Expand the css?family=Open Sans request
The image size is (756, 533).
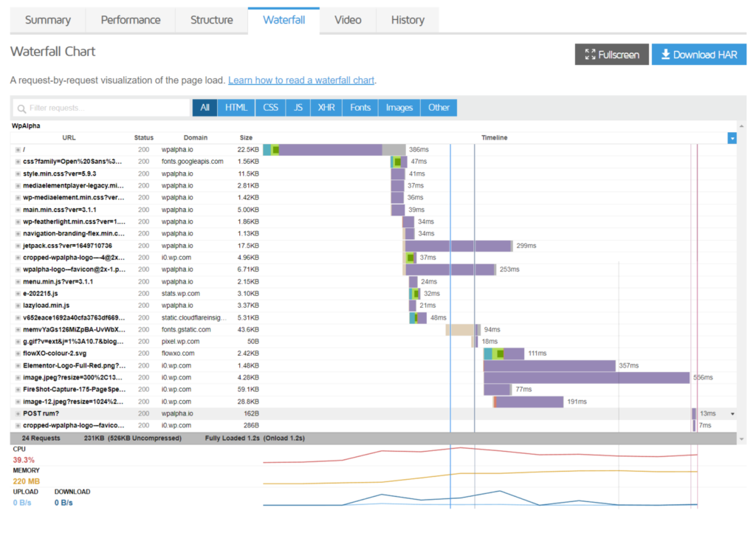point(18,162)
